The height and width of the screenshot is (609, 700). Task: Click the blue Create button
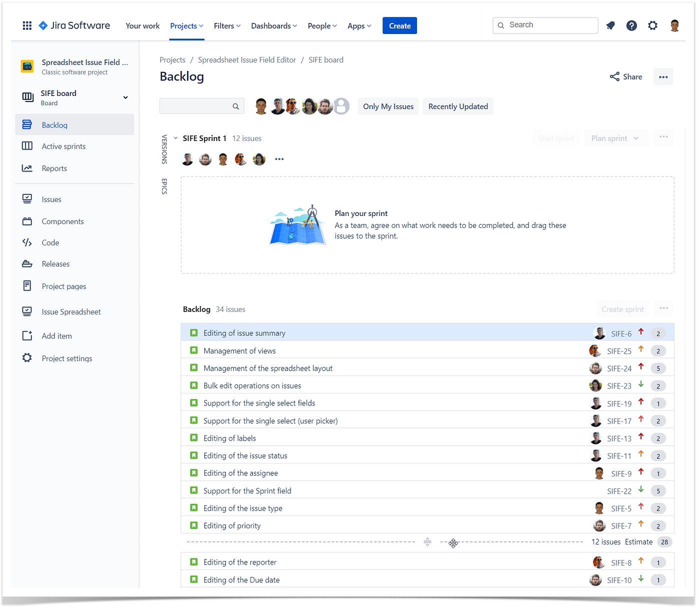[x=399, y=25]
